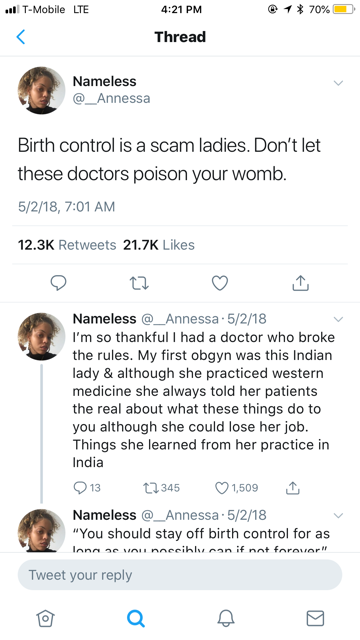Open Notifications bell tab
The image size is (360, 640).
(225, 618)
